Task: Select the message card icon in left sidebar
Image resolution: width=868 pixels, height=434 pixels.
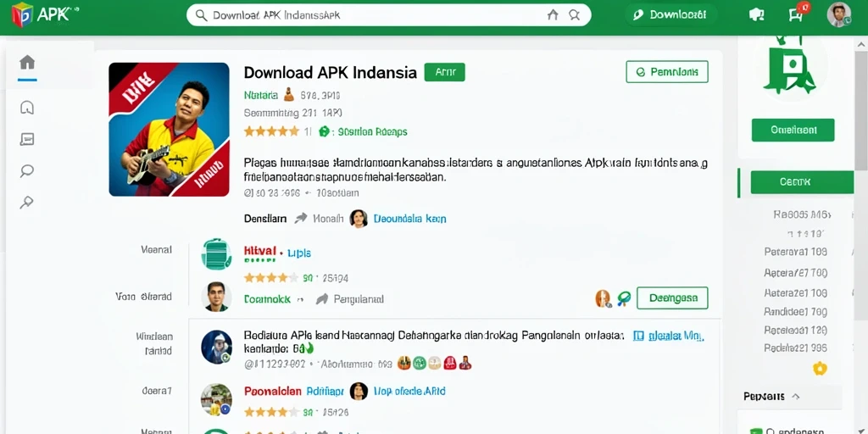Action: click(x=27, y=139)
